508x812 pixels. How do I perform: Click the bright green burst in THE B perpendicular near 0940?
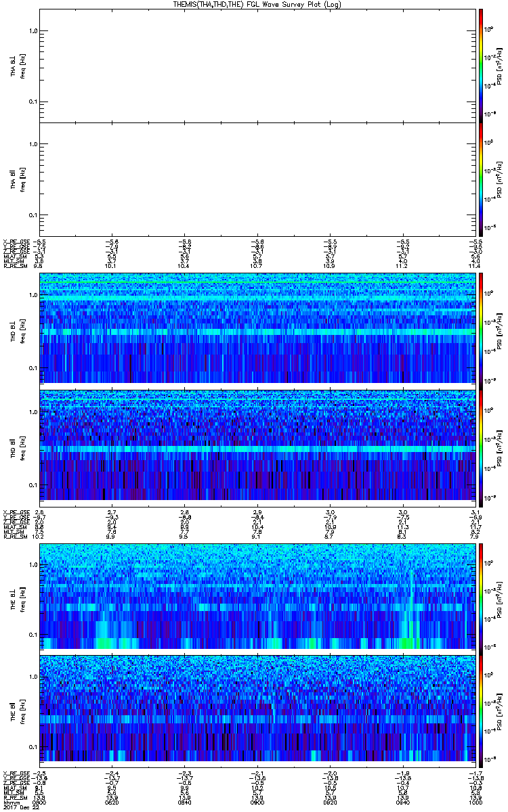pos(406,642)
